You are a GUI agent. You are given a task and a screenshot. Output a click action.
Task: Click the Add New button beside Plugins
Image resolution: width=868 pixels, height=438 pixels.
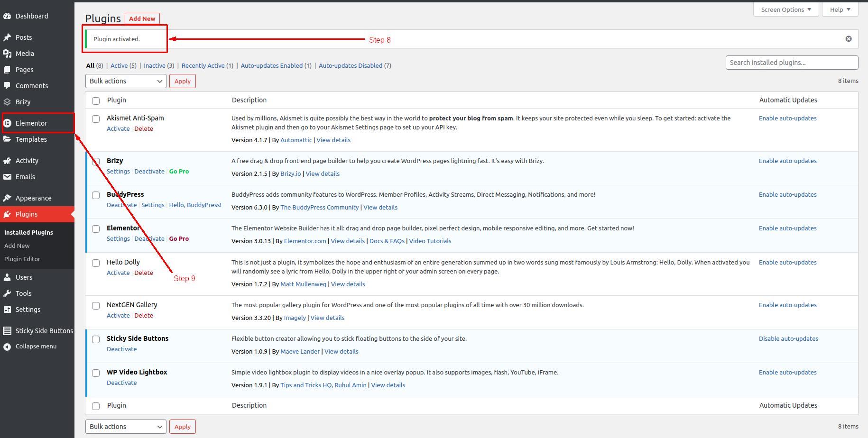[142, 18]
